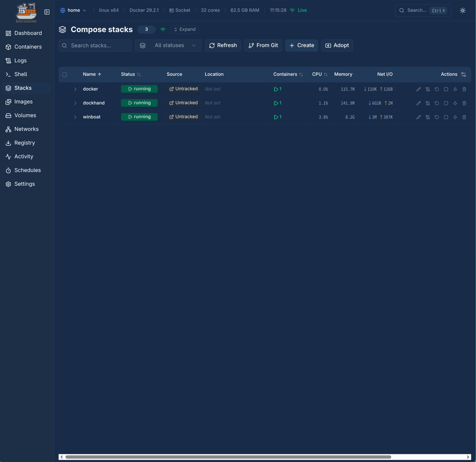Viewport: 476px width, 462px height.
Task: Toggle the light/dark theme sun icon
Action: (463, 11)
